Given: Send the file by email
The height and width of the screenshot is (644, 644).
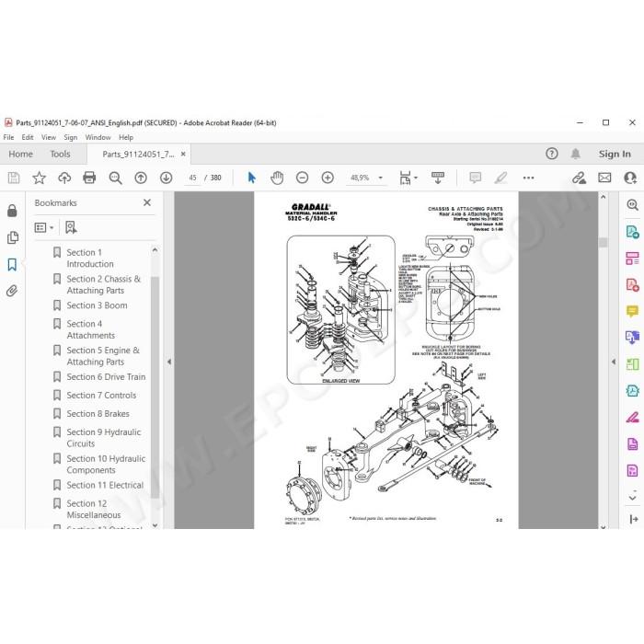Looking at the screenshot, I should click(604, 178).
